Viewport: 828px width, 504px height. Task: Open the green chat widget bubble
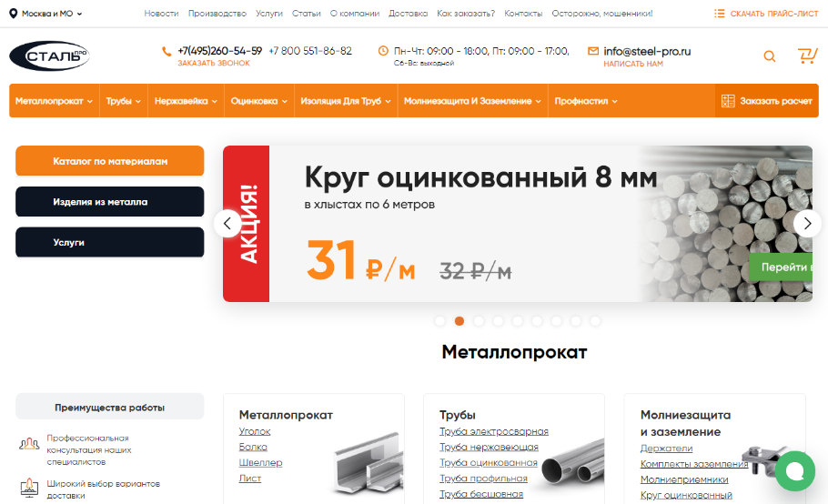[x=794, y=470]
